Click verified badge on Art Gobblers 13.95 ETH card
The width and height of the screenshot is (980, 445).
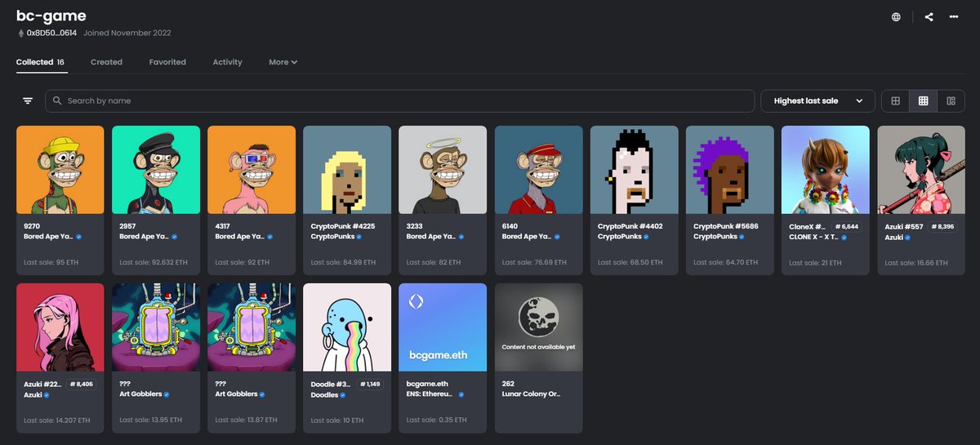click(167, 394)
